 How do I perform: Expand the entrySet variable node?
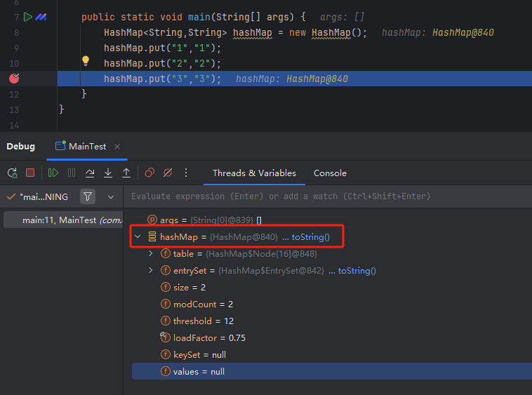pyautogui.click(x=151, y=271)
